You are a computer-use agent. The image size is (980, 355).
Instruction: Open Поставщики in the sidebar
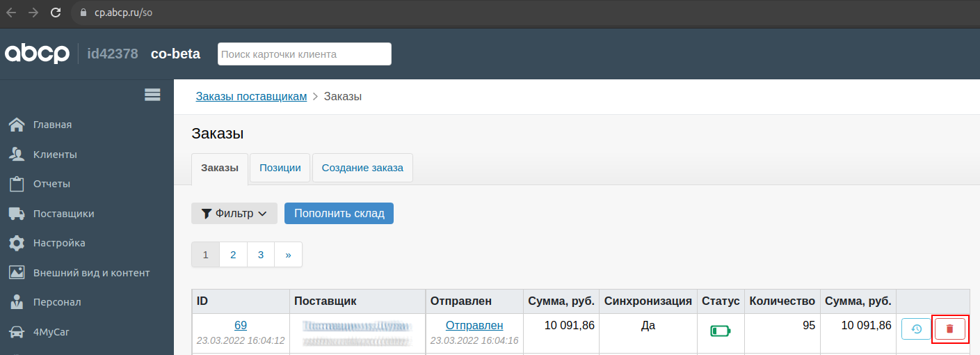pyautogui.click(x=63, y=214)
